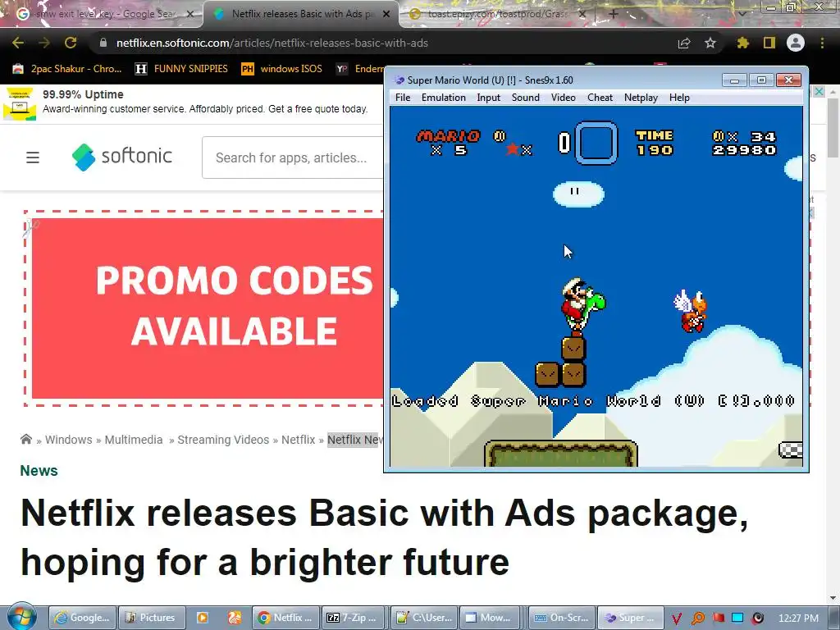Switch to Google taskbar button
This screenshot has width=840, height=630.
point(82,618)
